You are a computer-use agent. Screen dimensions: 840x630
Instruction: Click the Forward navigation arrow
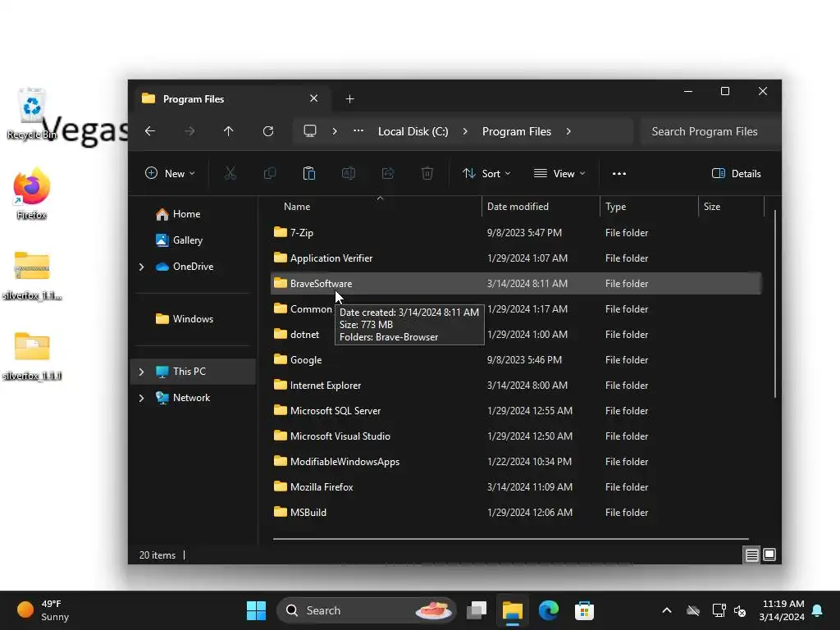(189, 131)
